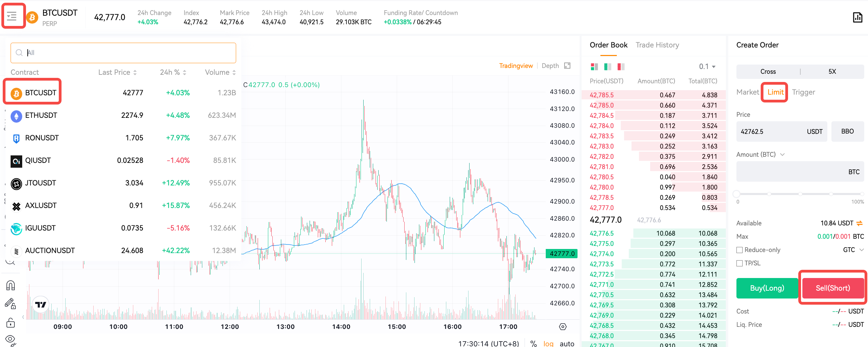
Task: Select the Trigger order type tab
Action: [x=803, y=92]
